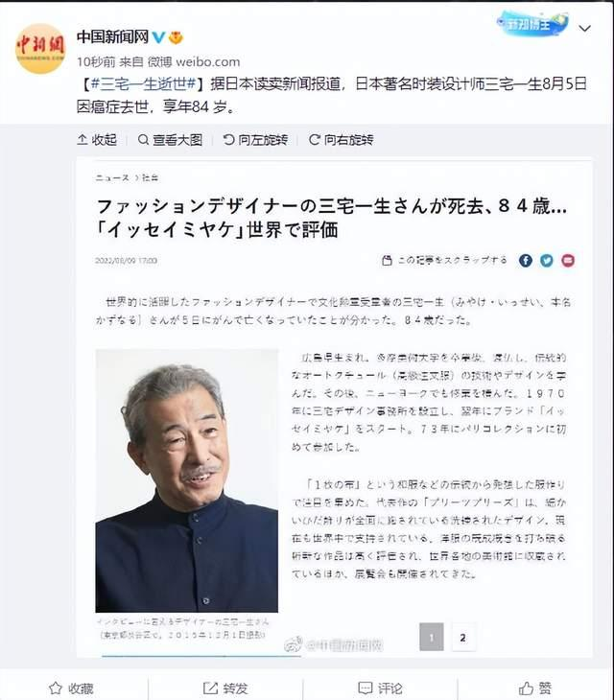Share the article on Facebook
The image size is (614, 700).
point(526,260)
